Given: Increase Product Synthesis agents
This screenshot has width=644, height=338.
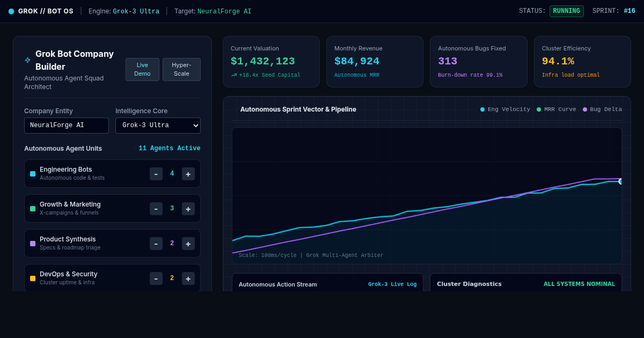Looking at the screenshot, I should [188, 244].
